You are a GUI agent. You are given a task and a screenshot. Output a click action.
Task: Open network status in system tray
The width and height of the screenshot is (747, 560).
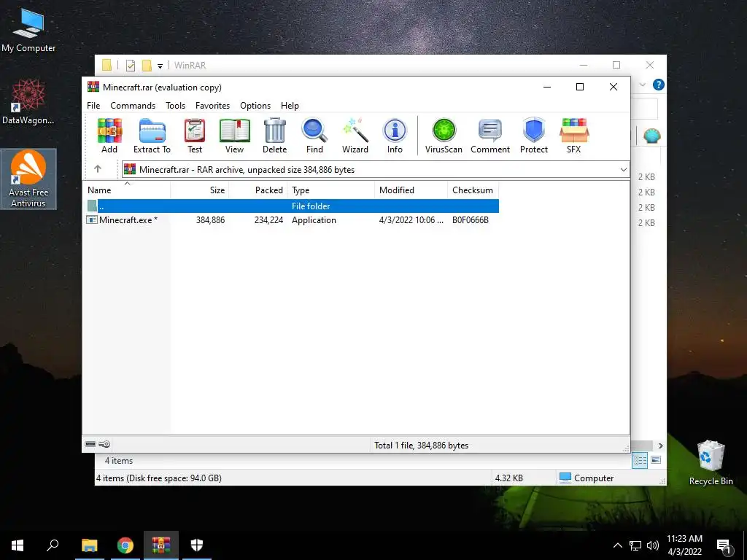(x=635, y=545)
